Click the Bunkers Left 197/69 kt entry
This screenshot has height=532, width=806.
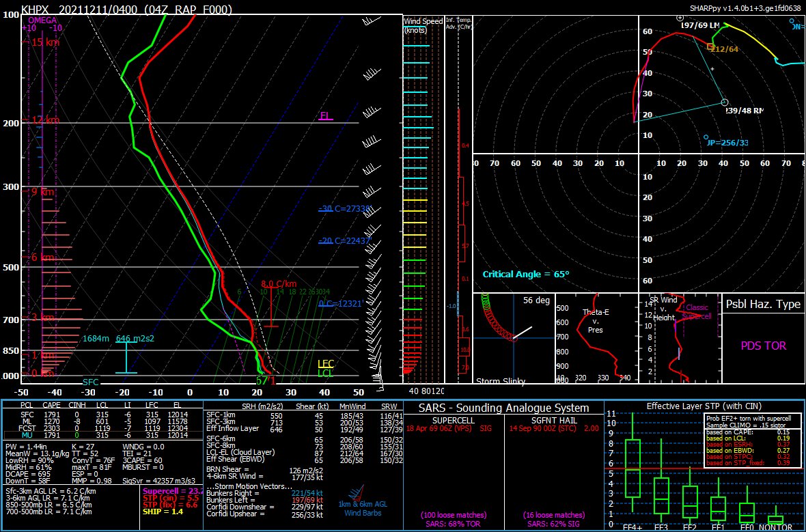click(265, 500)
